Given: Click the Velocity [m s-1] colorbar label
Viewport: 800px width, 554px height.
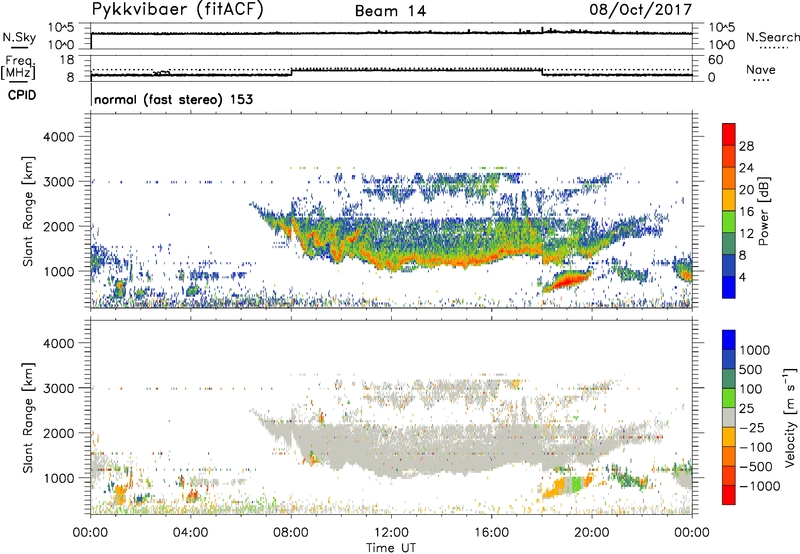Looking at the screenshot, I should 790,417.
